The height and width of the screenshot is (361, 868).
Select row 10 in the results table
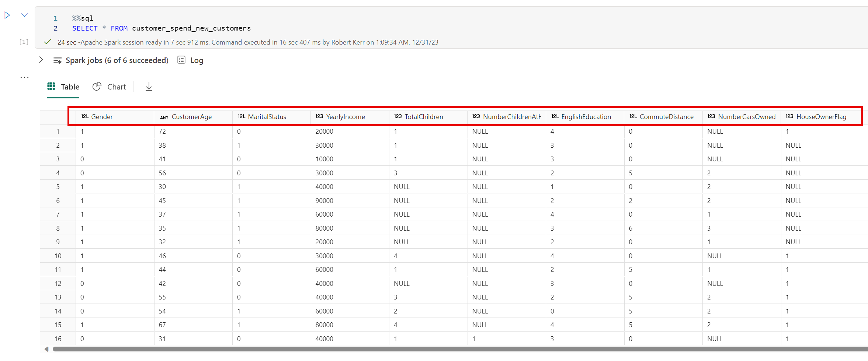pyautogui.click(x=58, y=255)
